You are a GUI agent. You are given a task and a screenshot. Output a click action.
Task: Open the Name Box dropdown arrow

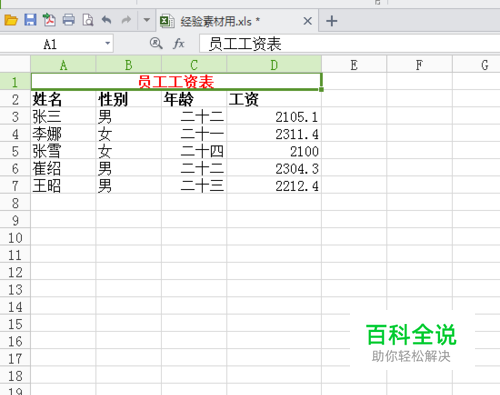pos(107,44)
